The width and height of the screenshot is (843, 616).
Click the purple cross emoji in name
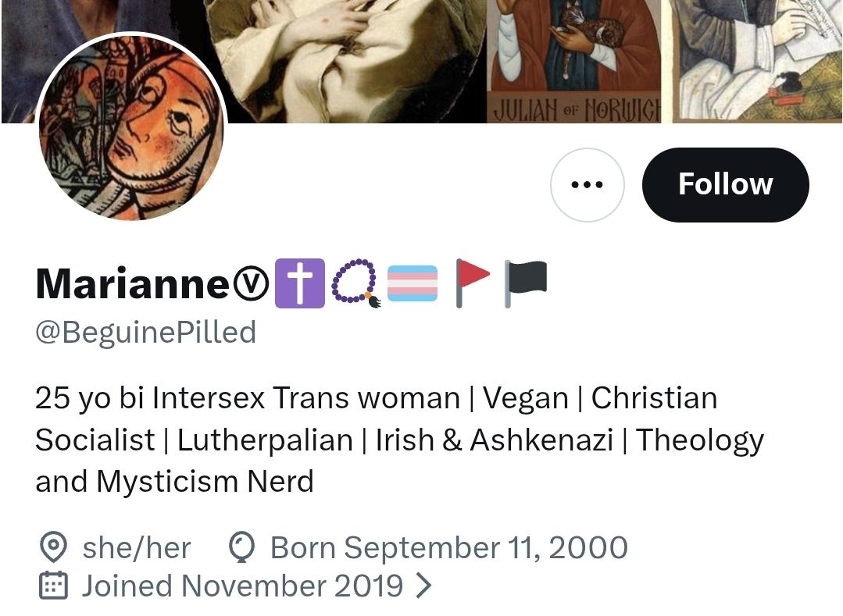(299, 283)
